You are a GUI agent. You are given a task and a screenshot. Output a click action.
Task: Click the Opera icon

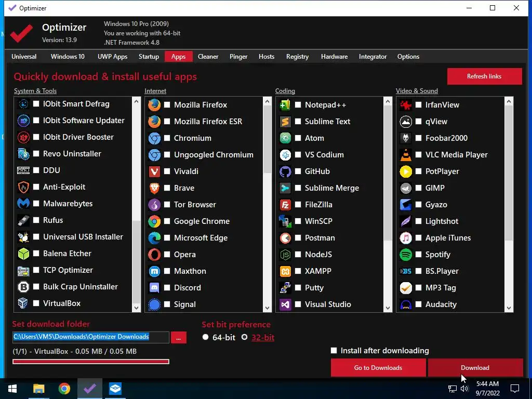(x=154, y=255)
